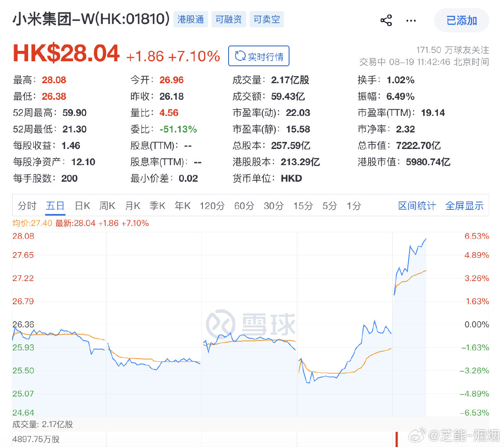Click the current price HK$28.04

pyautogui.click(x=66, y=53)
